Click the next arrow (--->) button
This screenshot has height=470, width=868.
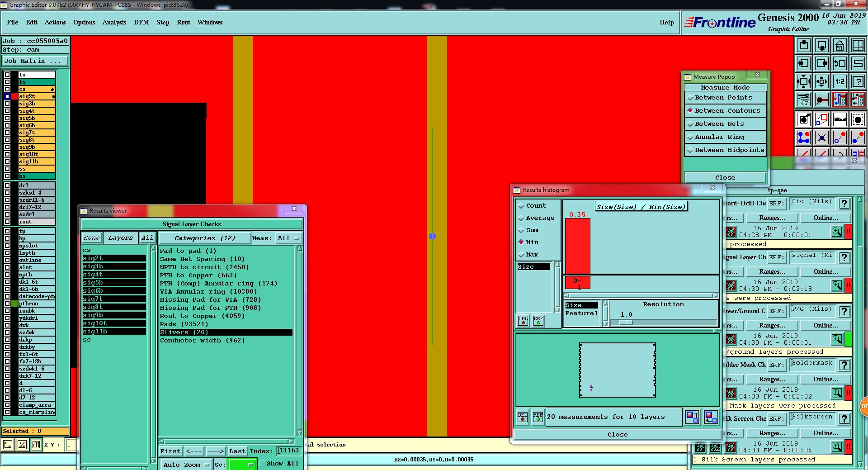point(216,451)
